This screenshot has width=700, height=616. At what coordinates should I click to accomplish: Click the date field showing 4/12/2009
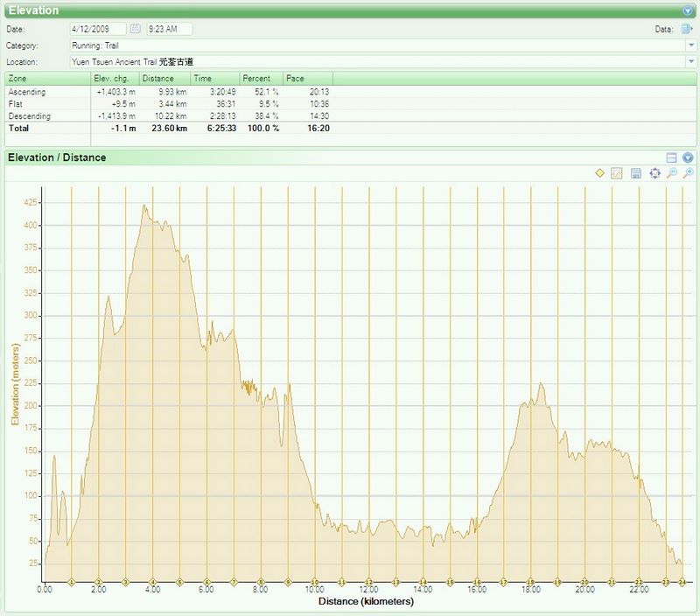[98, 29]
